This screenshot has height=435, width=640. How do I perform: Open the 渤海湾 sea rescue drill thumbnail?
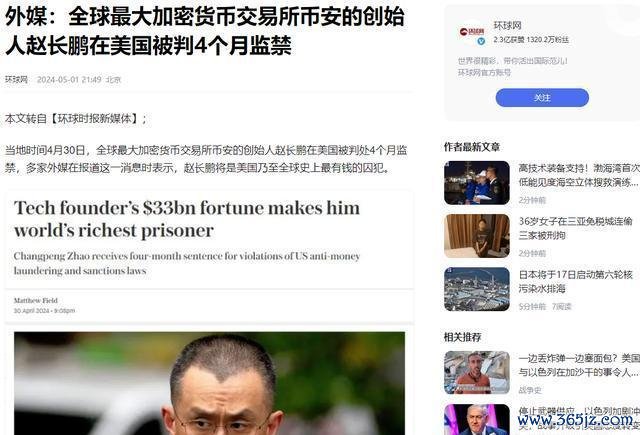point(477,182)
